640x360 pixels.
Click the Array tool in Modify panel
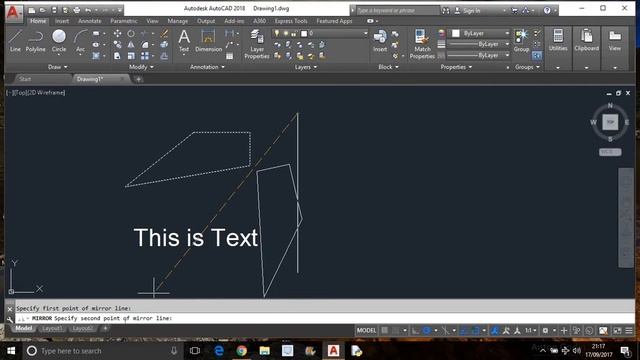144,56
